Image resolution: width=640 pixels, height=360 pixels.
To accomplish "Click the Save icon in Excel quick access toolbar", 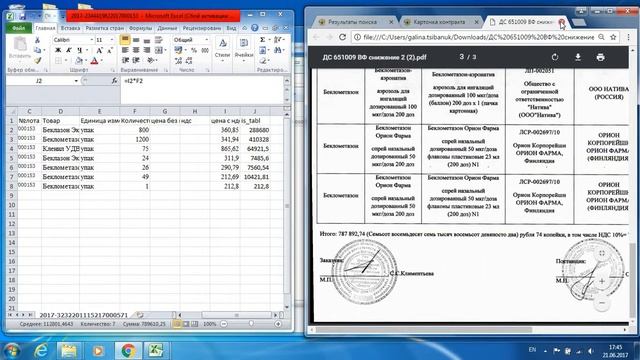I will pyautogui.click(x=22, y=16).
